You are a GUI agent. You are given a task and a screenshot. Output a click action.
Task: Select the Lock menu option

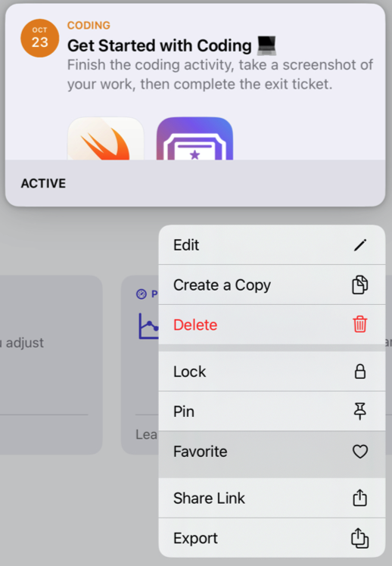point(272,371)
